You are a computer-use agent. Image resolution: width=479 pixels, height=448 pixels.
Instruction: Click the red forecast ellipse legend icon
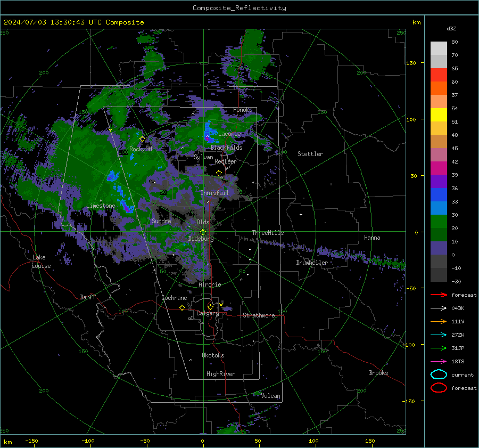(439, 388)
